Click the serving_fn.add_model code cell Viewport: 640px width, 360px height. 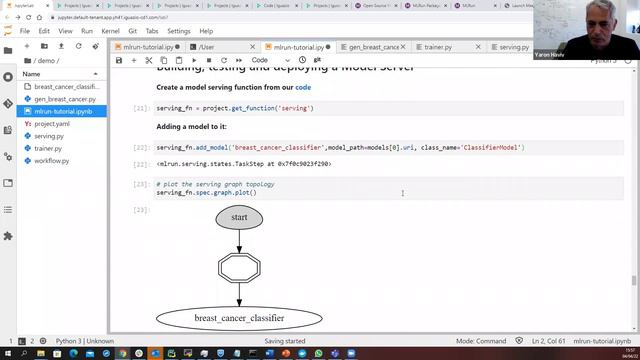(389, 148)
